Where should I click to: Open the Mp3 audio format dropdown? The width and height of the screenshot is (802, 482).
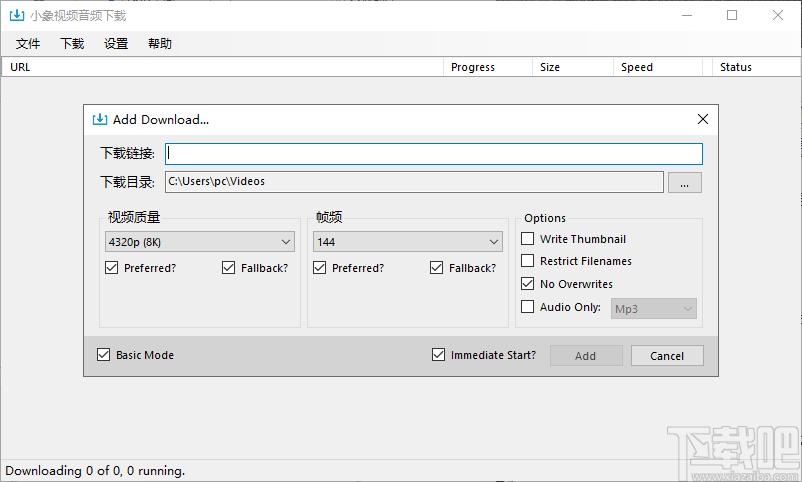(654, 309)
